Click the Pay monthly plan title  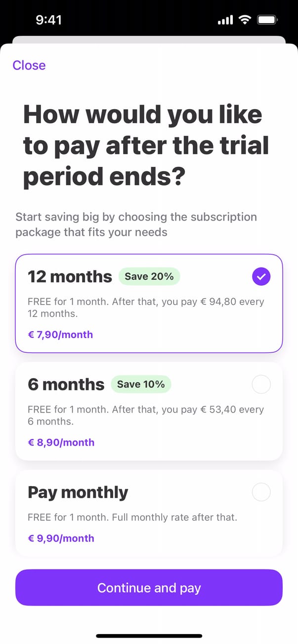click(x=78, y=492)
